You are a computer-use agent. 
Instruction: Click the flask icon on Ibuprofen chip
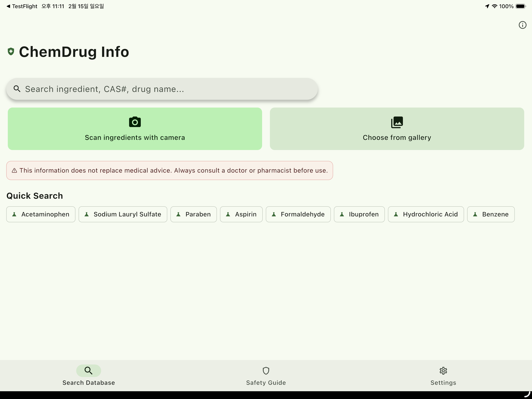342,214
